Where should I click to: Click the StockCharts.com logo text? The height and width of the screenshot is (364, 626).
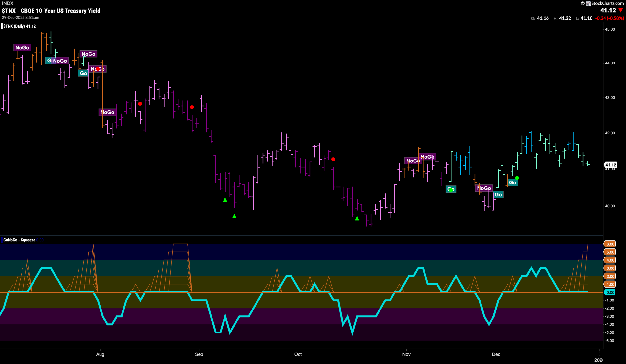click(x=607, y=3)
